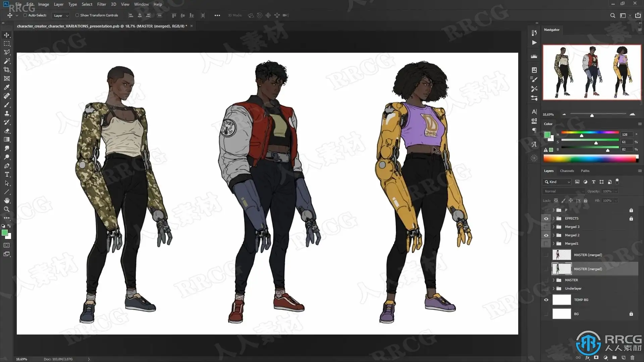This screenshot has height=362, width=644.
Task: Select the Hand tool
Action: (7, 200)
